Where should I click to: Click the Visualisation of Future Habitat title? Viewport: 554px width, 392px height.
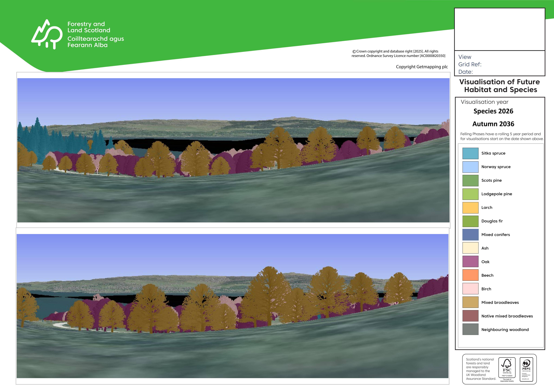click(x=500, y=86)
